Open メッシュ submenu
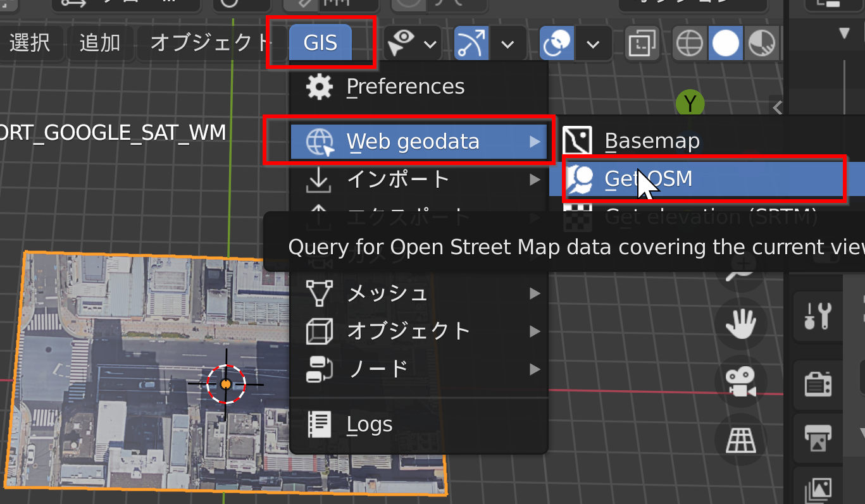 (418, 293)
